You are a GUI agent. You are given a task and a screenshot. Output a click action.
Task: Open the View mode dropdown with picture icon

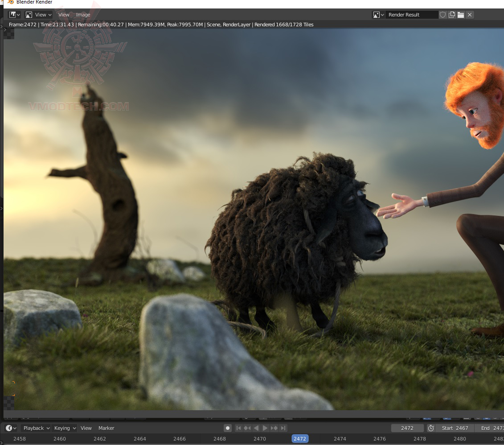click(x=39, y=15)
